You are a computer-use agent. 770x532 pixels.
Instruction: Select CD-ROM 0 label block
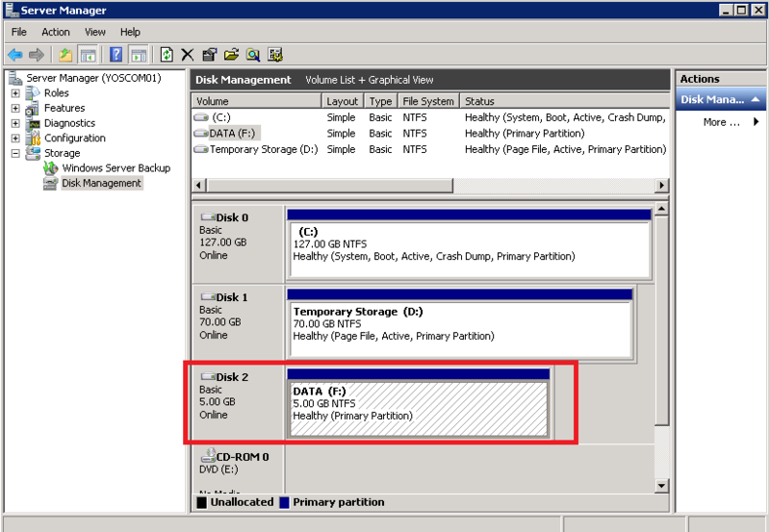[238, 469]
